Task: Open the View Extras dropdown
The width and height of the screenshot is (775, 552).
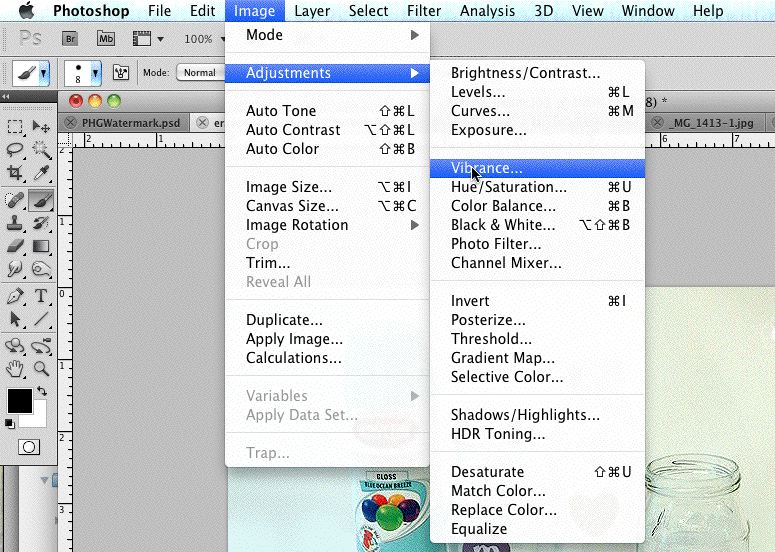Action: pos(147,39)
